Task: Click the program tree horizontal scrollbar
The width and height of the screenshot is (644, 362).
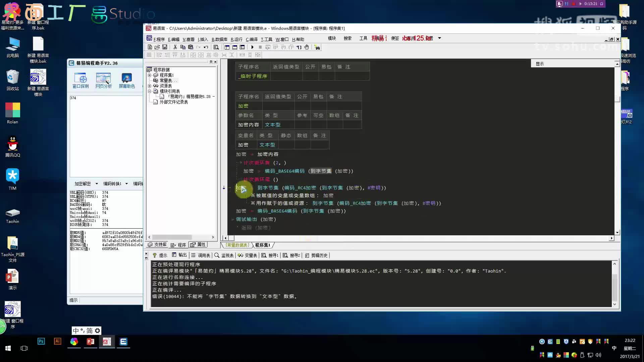Action: point(181,237)
